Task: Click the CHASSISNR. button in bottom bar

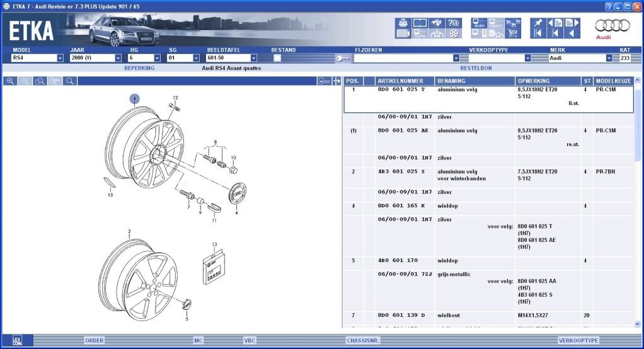Action: 363,340
